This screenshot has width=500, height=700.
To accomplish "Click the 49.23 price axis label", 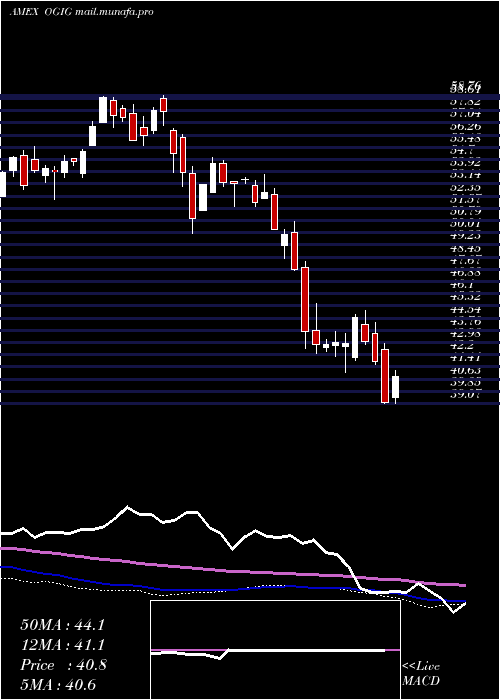I will (x=465, y=236).
